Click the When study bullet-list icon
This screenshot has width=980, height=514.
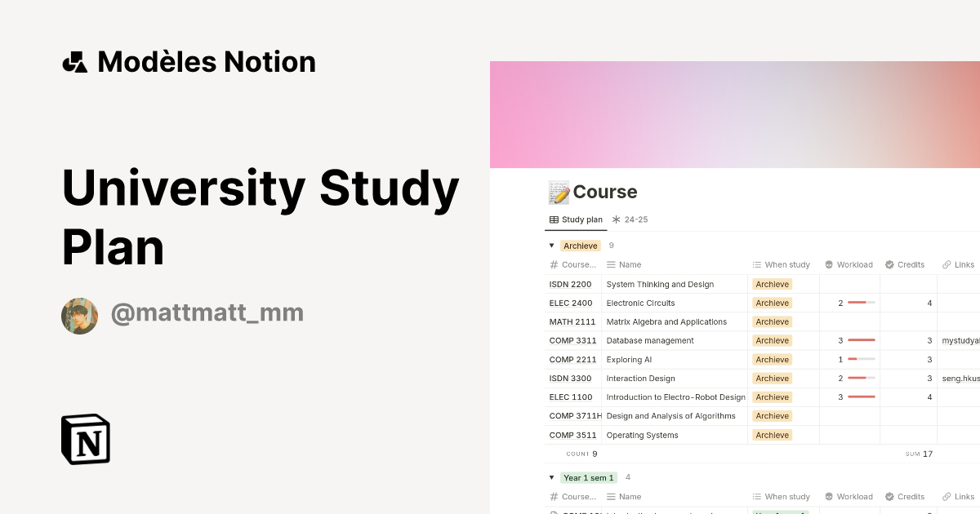tap(759, 264)
